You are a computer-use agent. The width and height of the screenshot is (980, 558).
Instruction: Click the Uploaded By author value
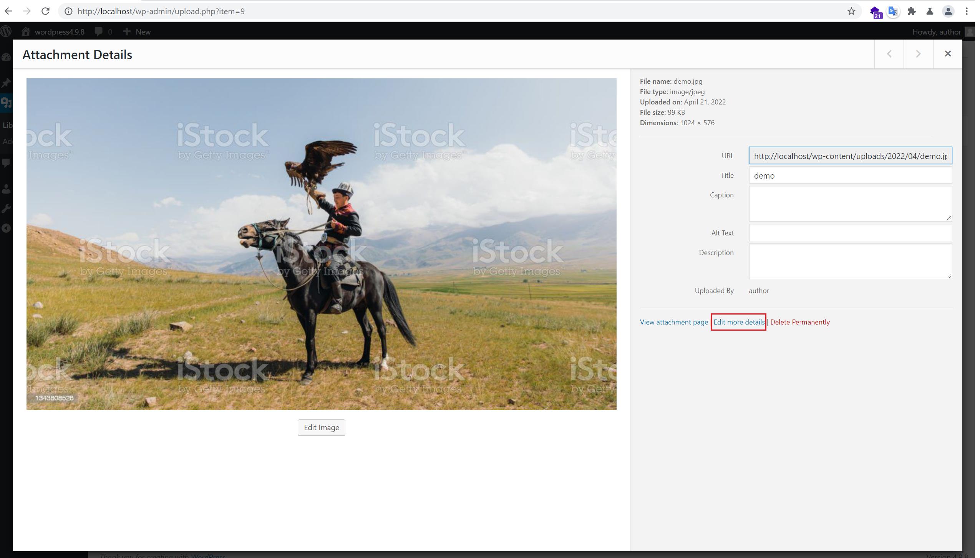[x=759, y=291]
